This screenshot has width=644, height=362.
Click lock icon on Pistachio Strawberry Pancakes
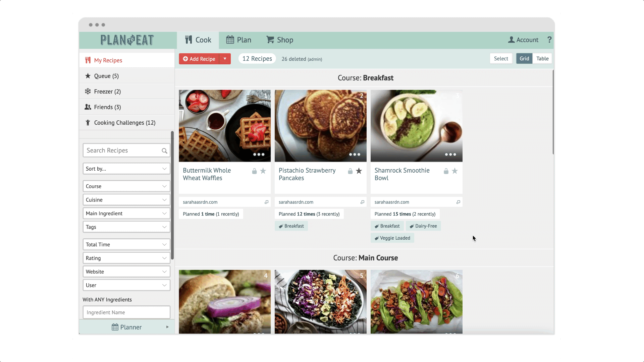coord(350,171)
